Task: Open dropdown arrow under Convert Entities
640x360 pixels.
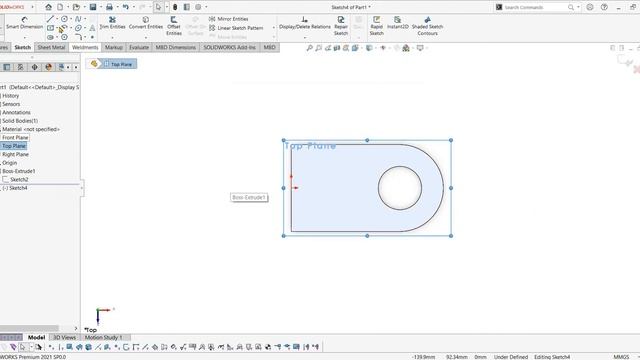Action: [x=146, y=38]
